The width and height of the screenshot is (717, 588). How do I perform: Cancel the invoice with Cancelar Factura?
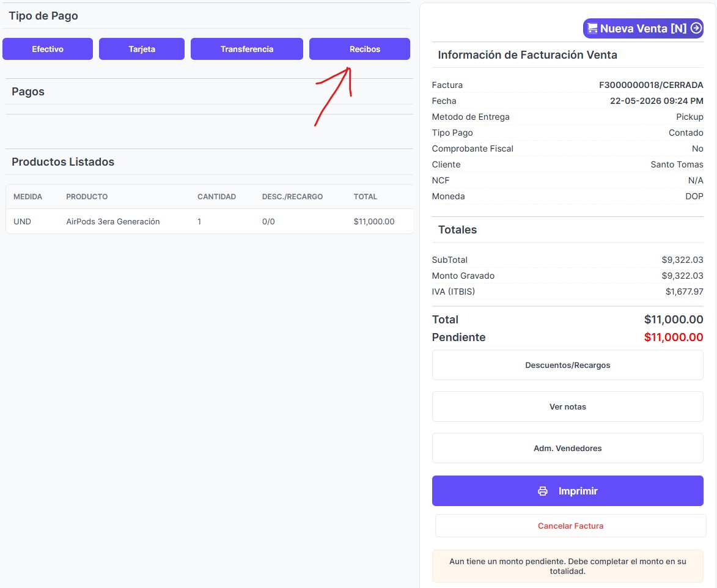[571, 526]
